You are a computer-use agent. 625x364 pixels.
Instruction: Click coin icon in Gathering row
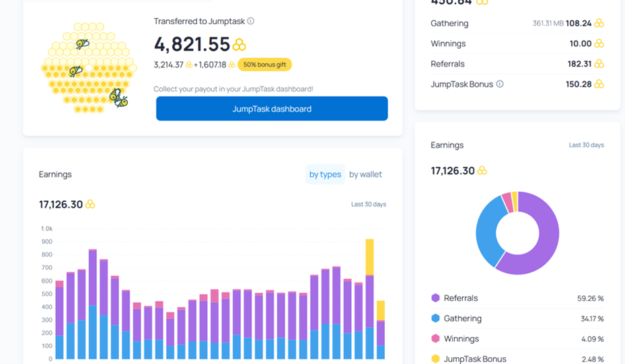pyautogui.click(x=599, y=24)
